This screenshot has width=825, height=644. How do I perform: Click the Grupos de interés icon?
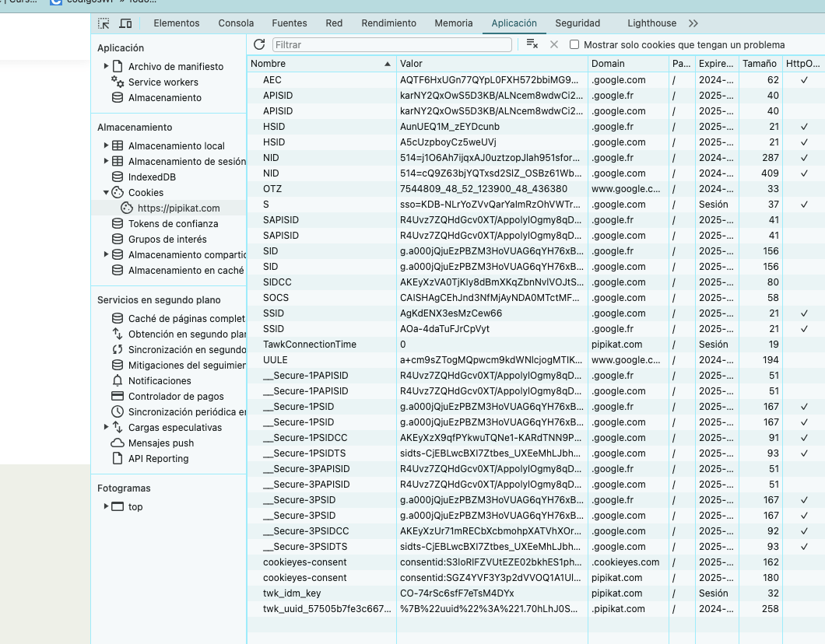pos(118,240)
